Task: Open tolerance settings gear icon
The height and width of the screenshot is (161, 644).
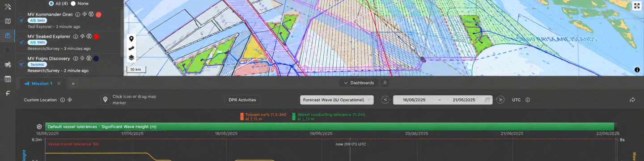Action: pos(39,127)
